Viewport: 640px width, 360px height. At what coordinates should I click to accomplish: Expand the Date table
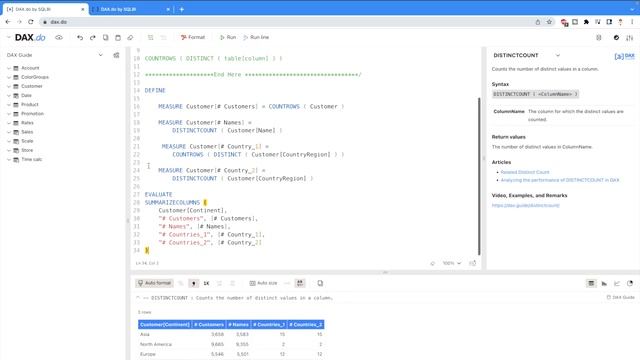point(9,96)
